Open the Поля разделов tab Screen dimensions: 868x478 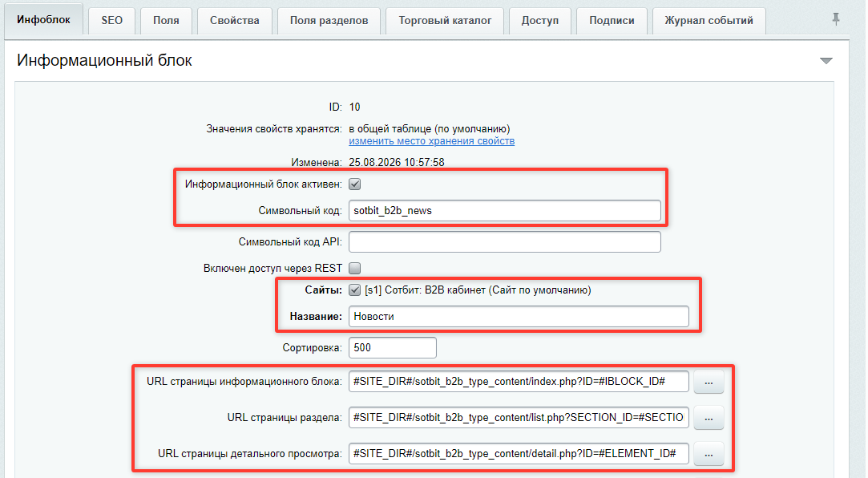(x=329, y=21)
